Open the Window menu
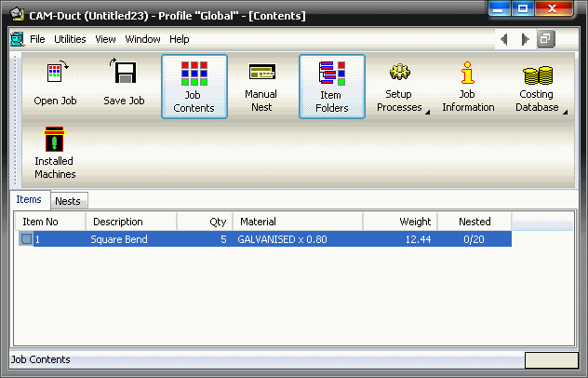The image size is (588, 378). click(x=142, y=39)
